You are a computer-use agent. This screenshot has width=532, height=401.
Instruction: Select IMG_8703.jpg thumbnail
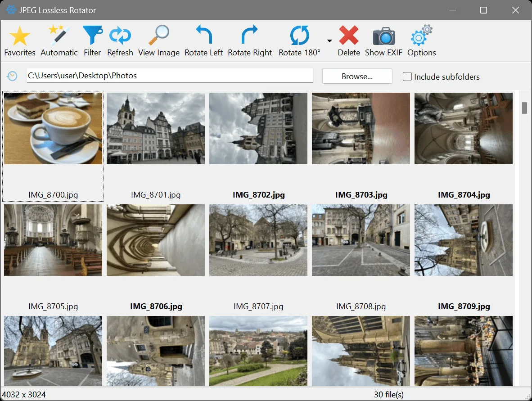(x=361, y=129)
